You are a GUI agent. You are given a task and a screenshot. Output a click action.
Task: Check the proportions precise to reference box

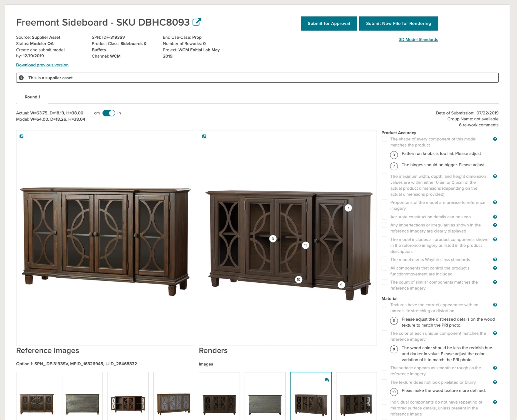coord(384,202)
